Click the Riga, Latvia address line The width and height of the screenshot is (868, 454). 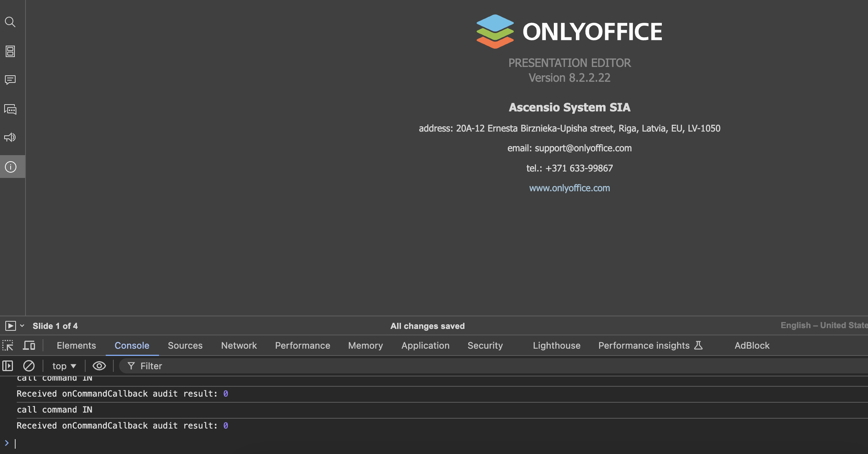coord(569,128)
